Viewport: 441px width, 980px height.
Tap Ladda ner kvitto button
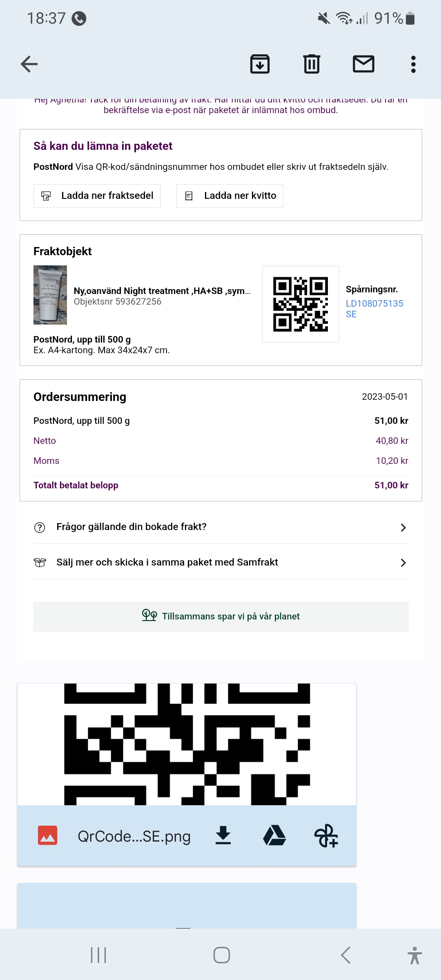click(x=230, y=196)
